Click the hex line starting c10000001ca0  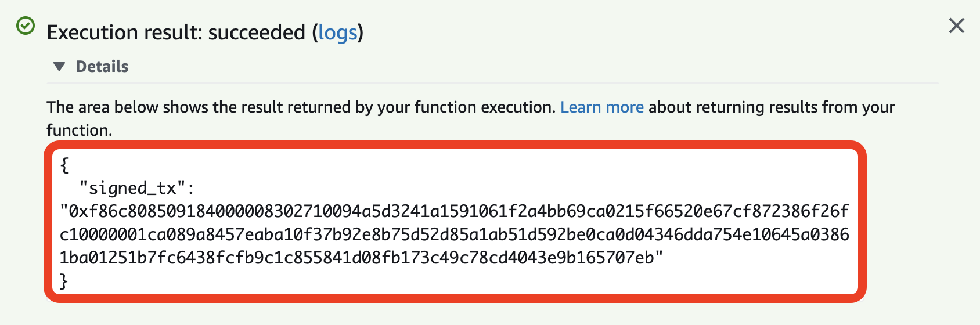click(455, 234)
